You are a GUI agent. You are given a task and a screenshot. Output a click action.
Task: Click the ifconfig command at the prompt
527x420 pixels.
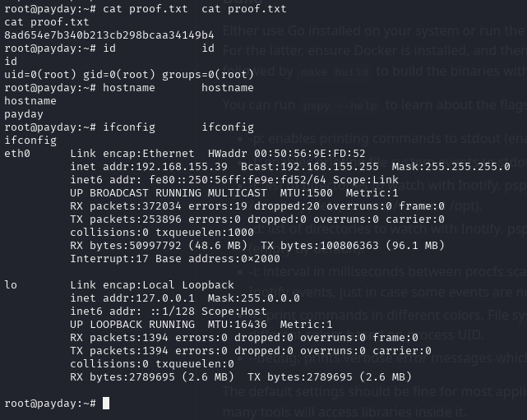[129, 127]
